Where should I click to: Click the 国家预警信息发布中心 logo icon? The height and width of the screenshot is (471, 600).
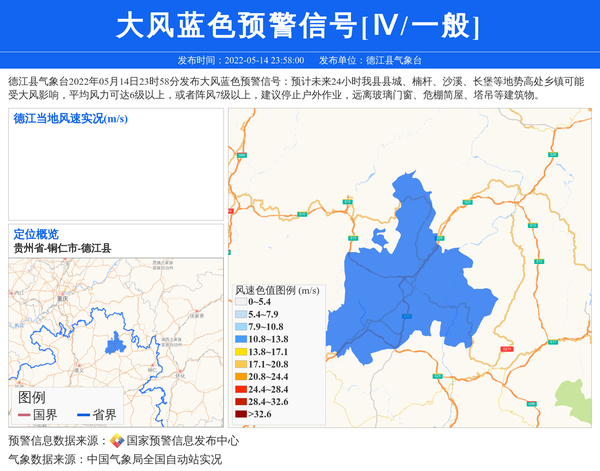(x=117, y=441)
